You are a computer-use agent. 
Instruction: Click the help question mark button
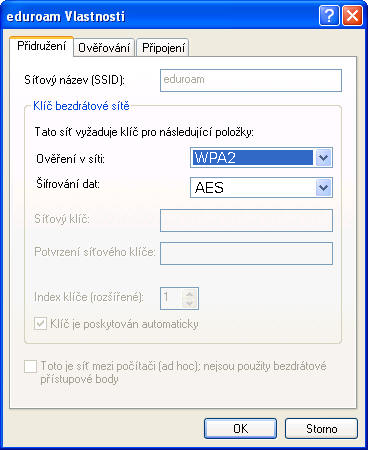(x=329, y=15)
